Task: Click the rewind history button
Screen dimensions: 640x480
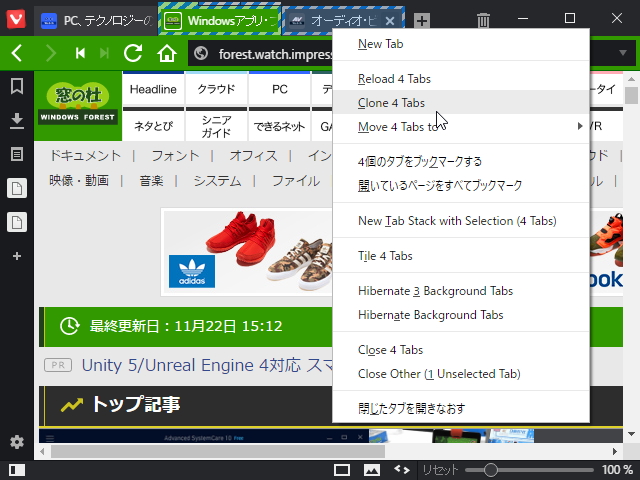Action: [80, 53]
